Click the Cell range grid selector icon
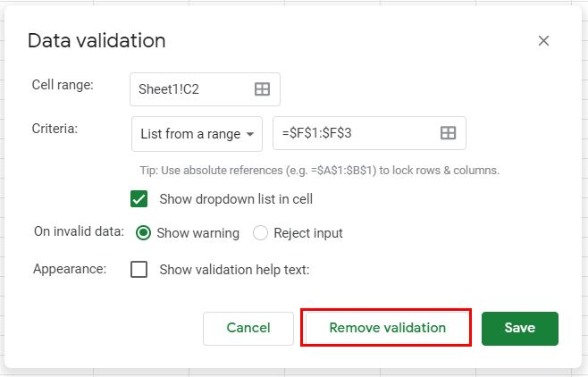The height and width of the screenshot is (377, 588). (x=262, y=89)
